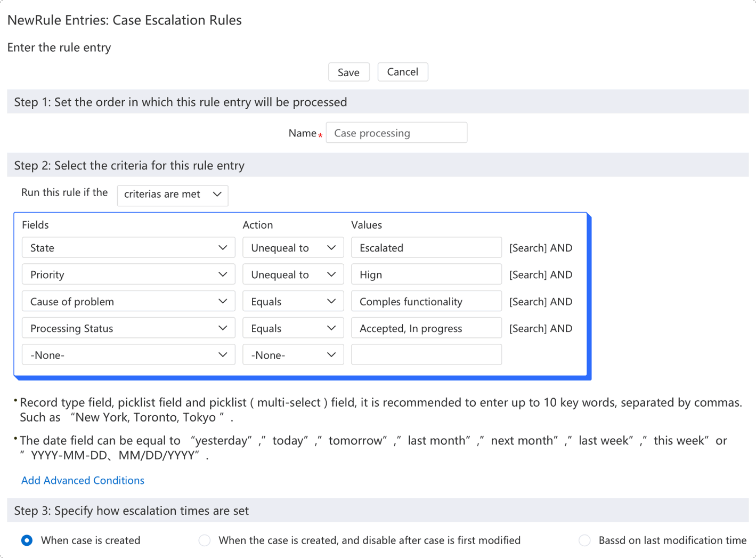The height and width of the screenshot is (558, 756).
Task: Select 'Bassd on last modification time' radio
Action: point(584,540)
